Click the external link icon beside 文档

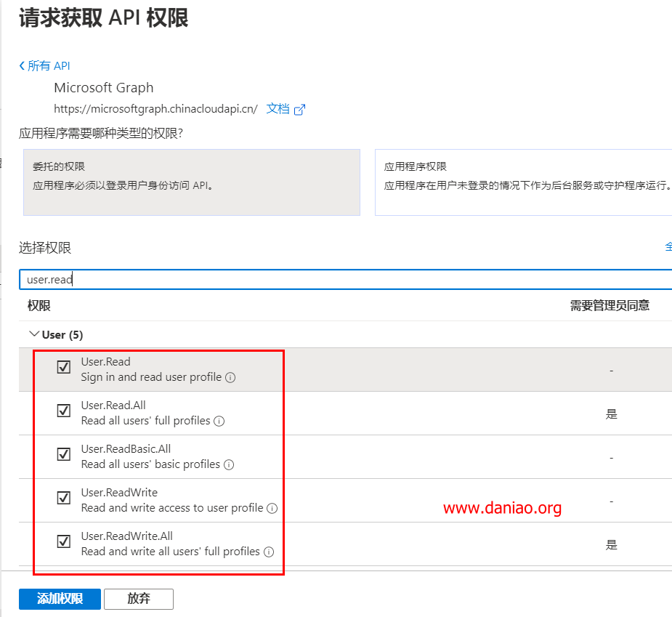(299, 110)
